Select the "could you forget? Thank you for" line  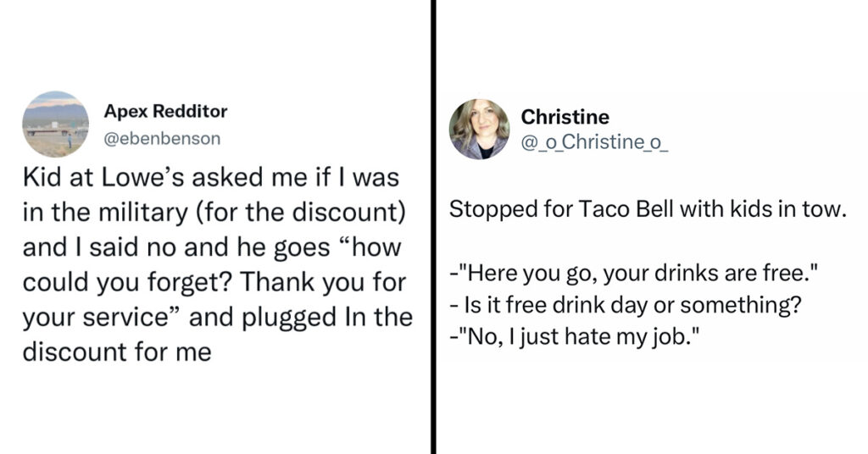tap(214, 283)
